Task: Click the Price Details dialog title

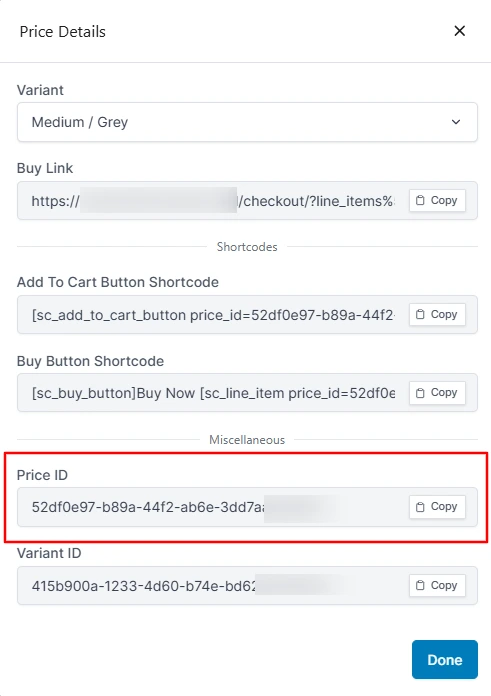Action: (63, 32)
